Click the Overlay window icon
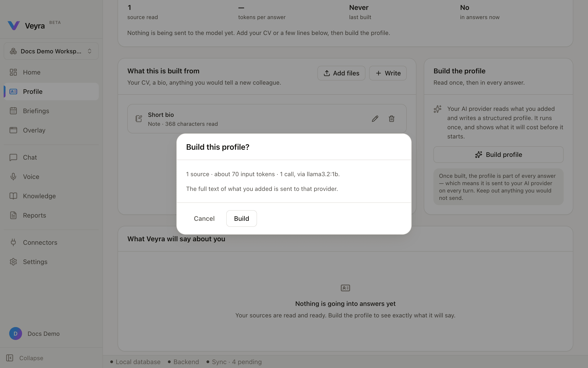The image size is (588, 368). 13,130
